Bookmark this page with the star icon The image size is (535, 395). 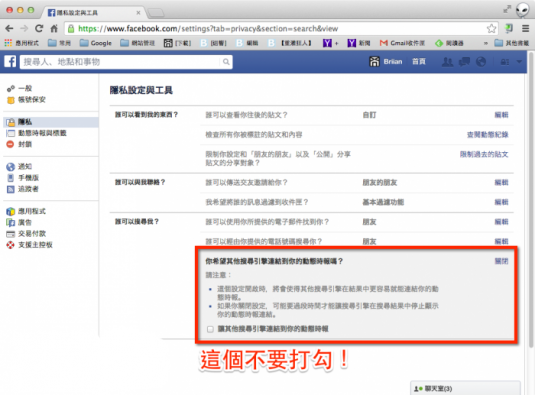click(x=491, y=29)
